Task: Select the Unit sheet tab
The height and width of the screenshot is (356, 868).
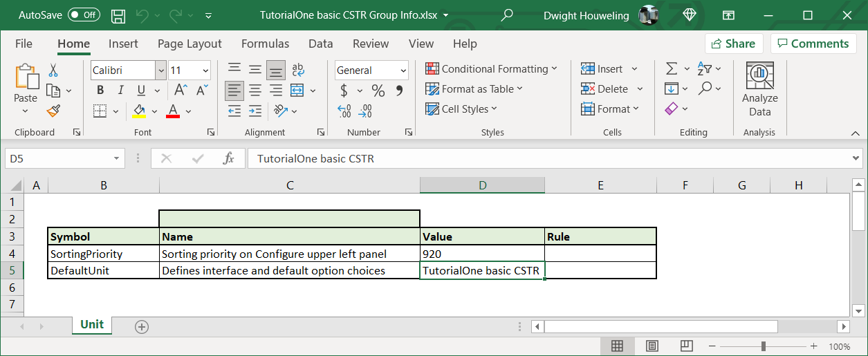Action: coord(92,325)
